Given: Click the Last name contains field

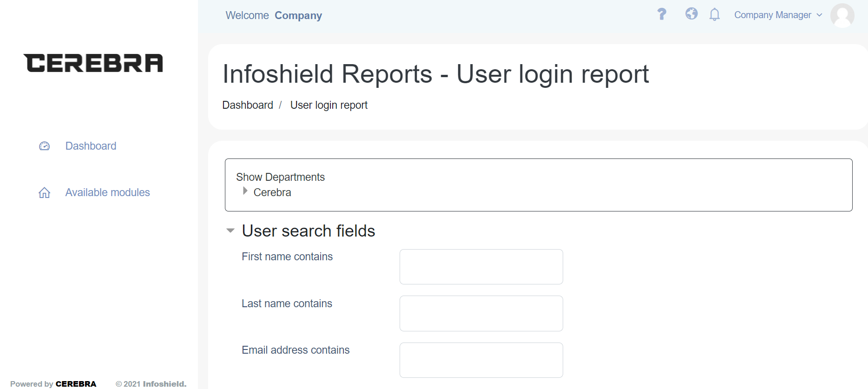Looking at the screenshot, I should 481,314.
